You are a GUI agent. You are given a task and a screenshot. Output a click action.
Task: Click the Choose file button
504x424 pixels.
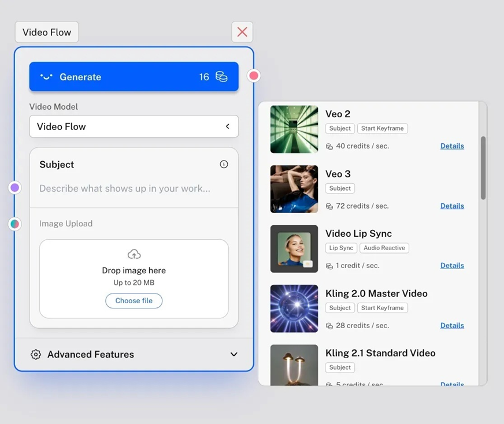click(x=134, y=301)
